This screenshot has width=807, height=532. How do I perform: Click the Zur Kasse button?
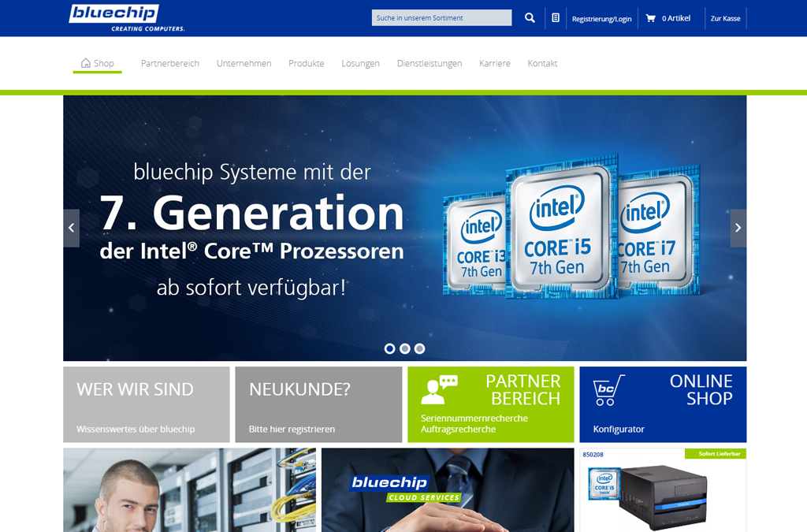(724, 17)
